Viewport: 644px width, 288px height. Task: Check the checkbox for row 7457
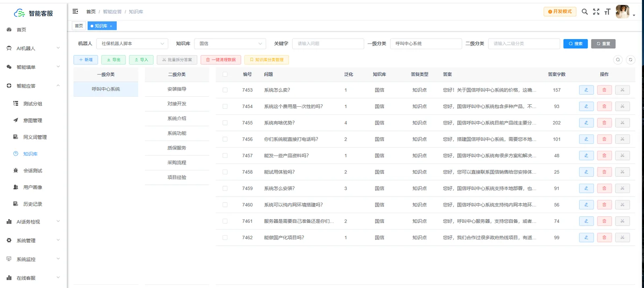click(x=225, y=155)
